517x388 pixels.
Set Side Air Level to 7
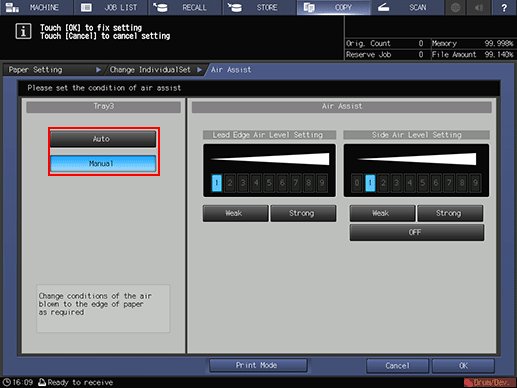coord(449,183)
